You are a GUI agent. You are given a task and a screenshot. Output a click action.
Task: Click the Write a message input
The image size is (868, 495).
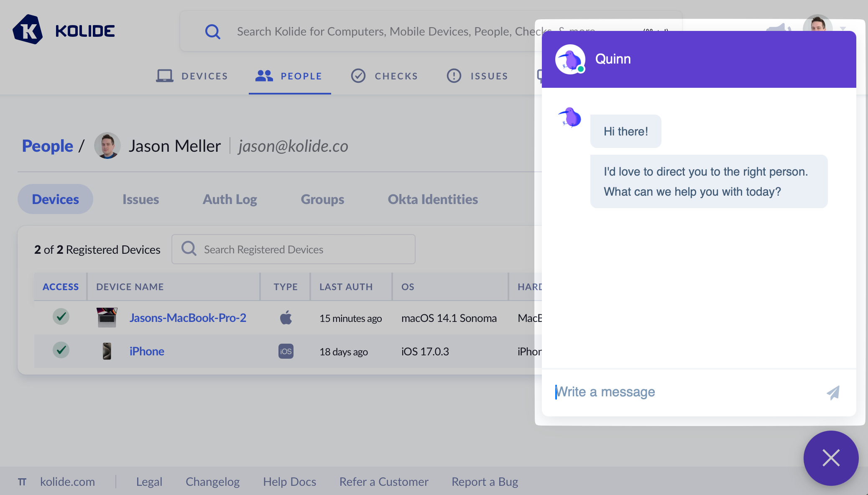pos(686,392)
